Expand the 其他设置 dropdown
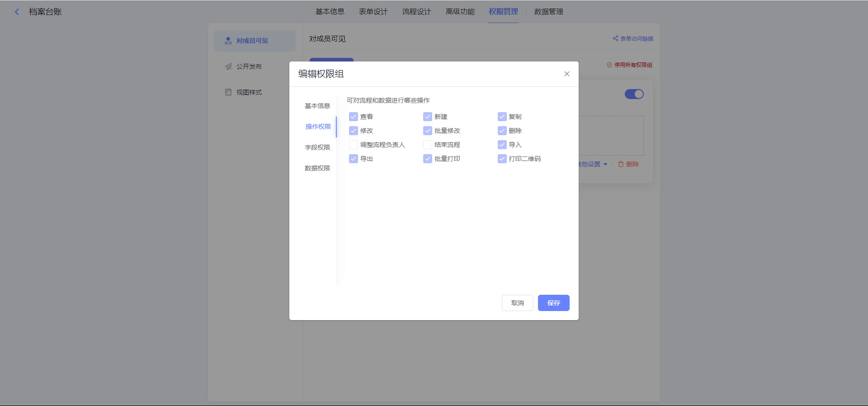 (x=592, y=164)
